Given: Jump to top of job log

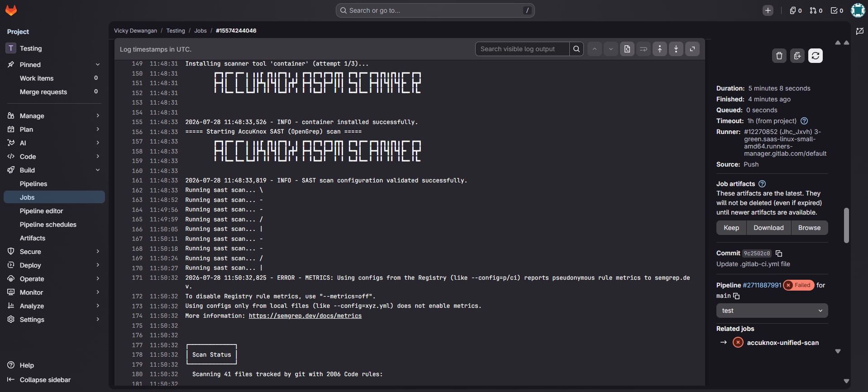Looking at the screenshot, I should click(x=660, y=49).
